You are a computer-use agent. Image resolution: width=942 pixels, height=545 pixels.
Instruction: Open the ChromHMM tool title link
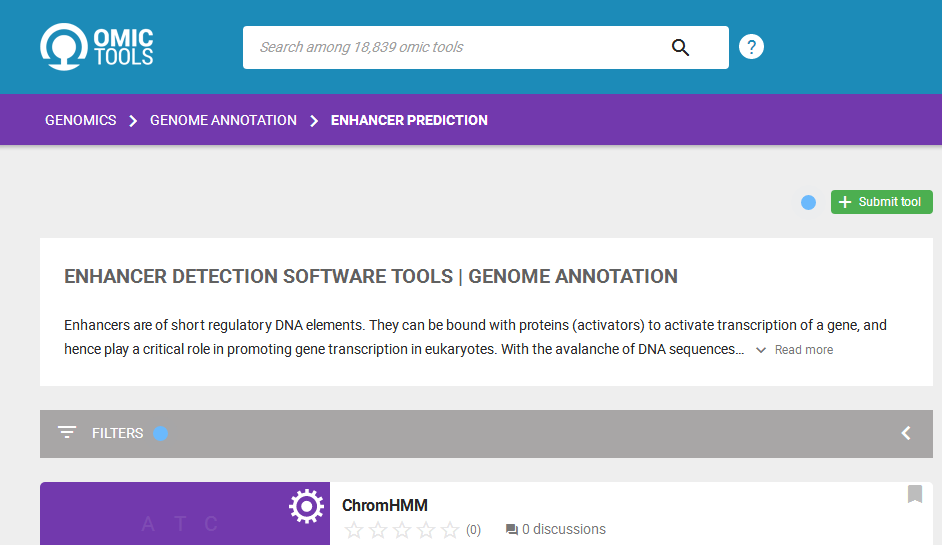(x=385, y=506)
